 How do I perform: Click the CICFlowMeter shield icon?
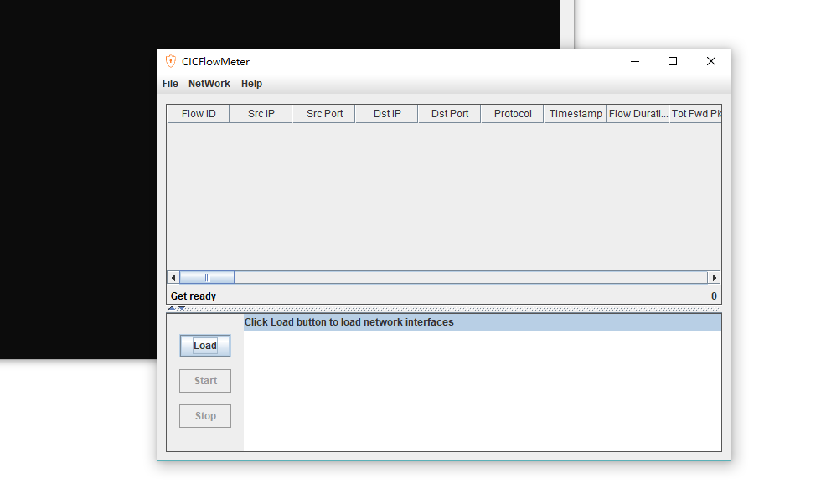(172, 61)
